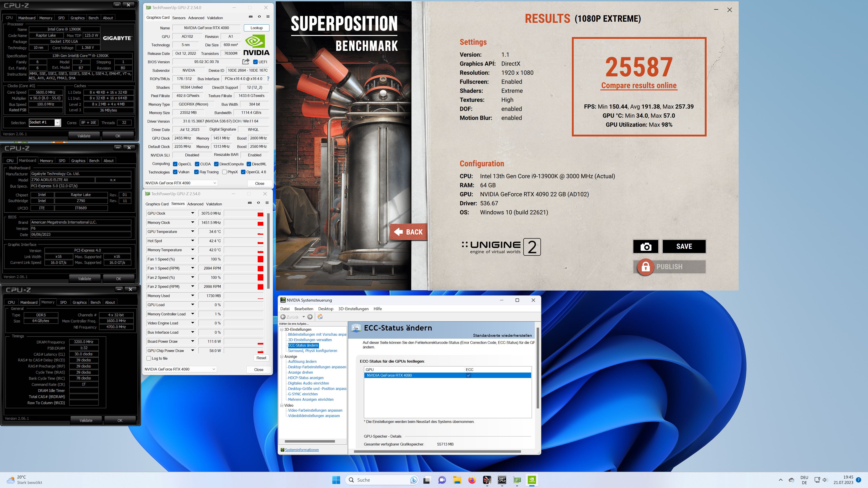The image size is (868, 488).
Task: Open the Compare results online link
Action: pyautogui.click(x=639, y=86)
